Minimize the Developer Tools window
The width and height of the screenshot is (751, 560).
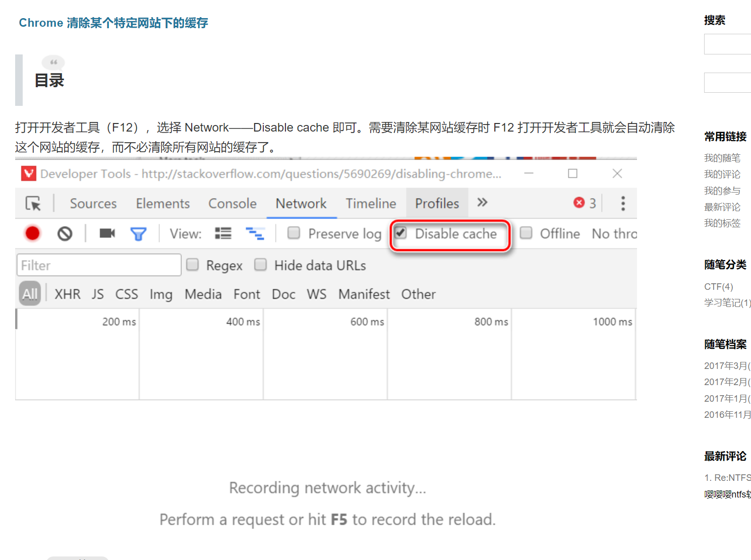tap(529, 173)
